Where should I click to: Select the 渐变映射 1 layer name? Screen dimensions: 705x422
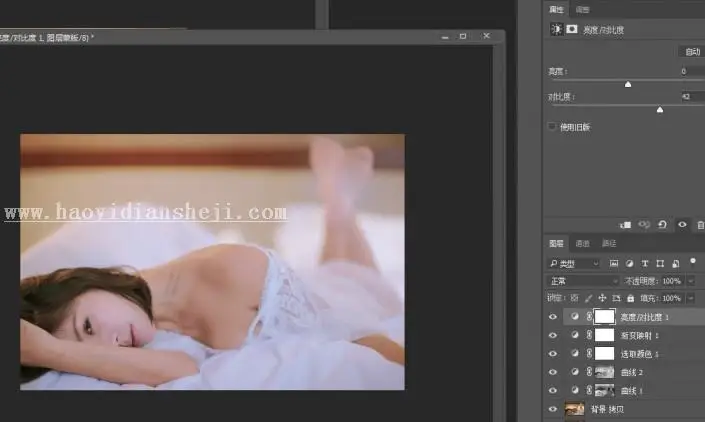point(639,336)
